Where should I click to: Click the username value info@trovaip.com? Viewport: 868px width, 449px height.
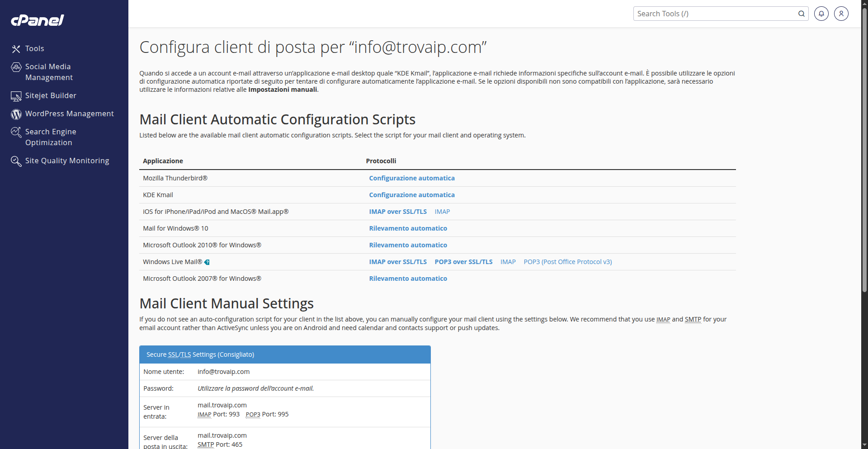224,372
